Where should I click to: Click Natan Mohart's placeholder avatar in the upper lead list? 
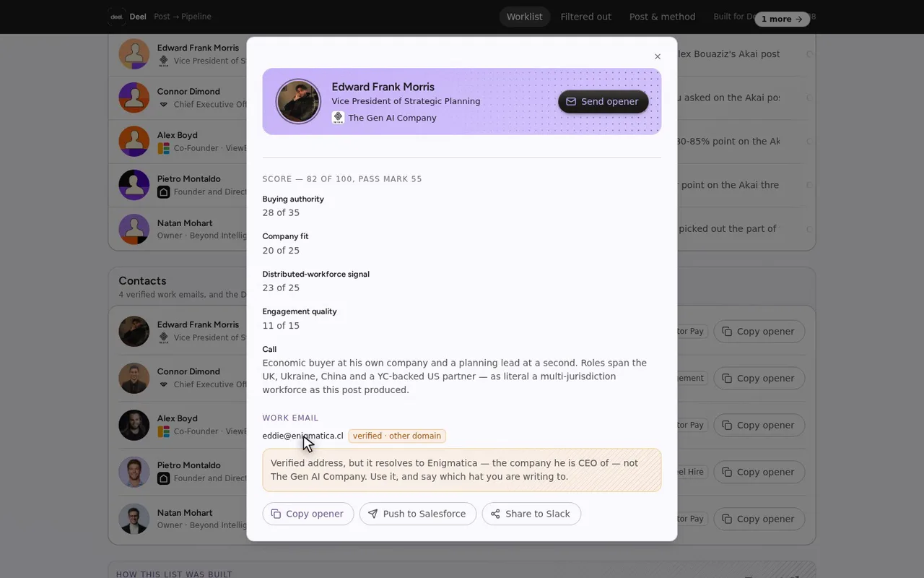coord(134,229)
